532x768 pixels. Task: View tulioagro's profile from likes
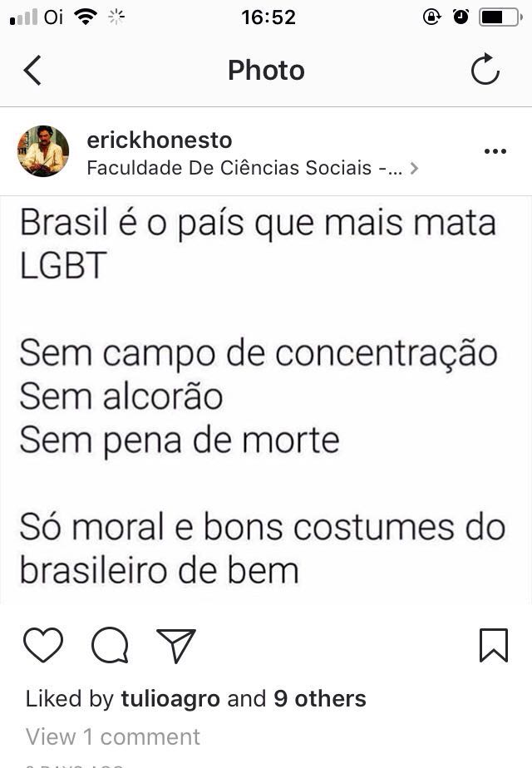coord(170,699)
